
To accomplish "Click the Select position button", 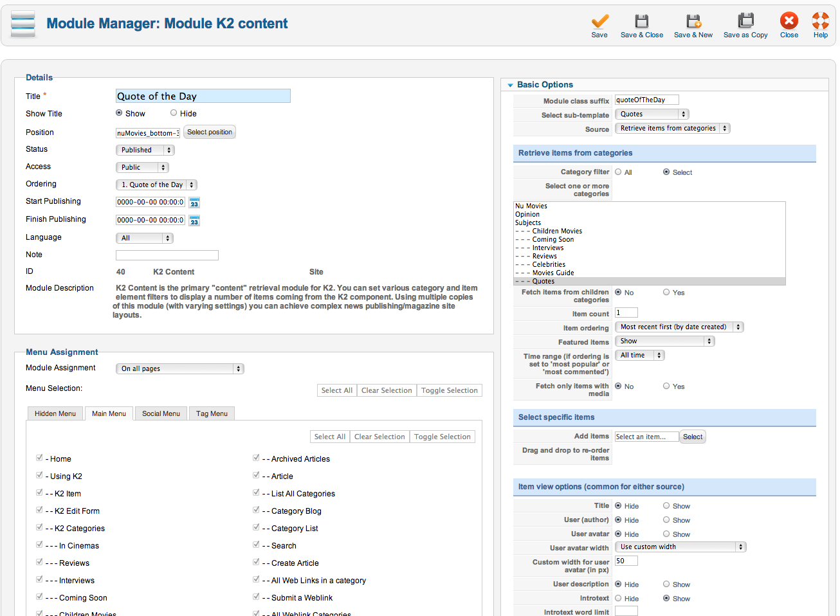I will click(x=210, y=132).
